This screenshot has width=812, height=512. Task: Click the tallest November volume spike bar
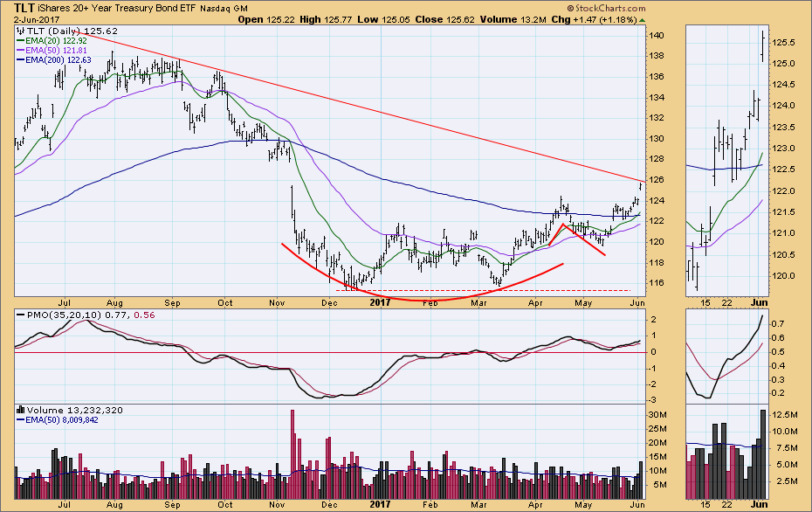292,454
